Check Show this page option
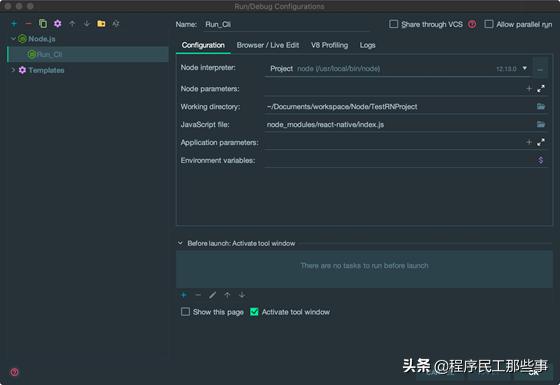Screen dimensions: 560x385 [x=185, y=312]
